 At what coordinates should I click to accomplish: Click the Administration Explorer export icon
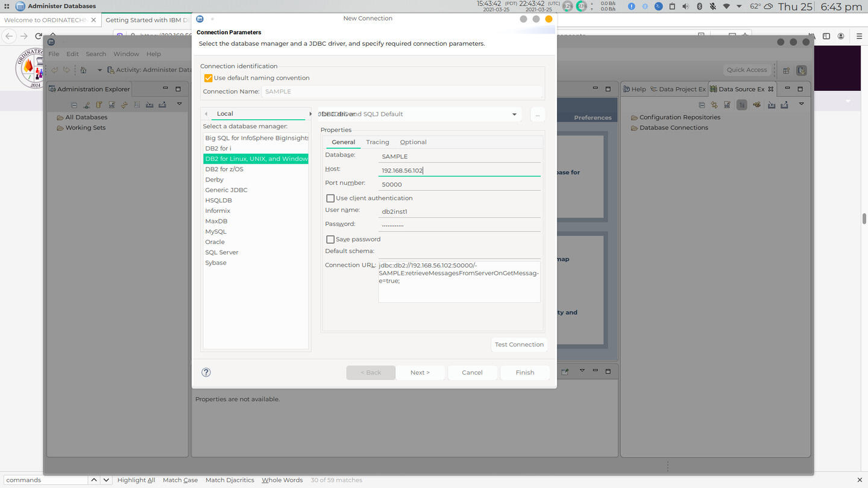pos(162,105)
